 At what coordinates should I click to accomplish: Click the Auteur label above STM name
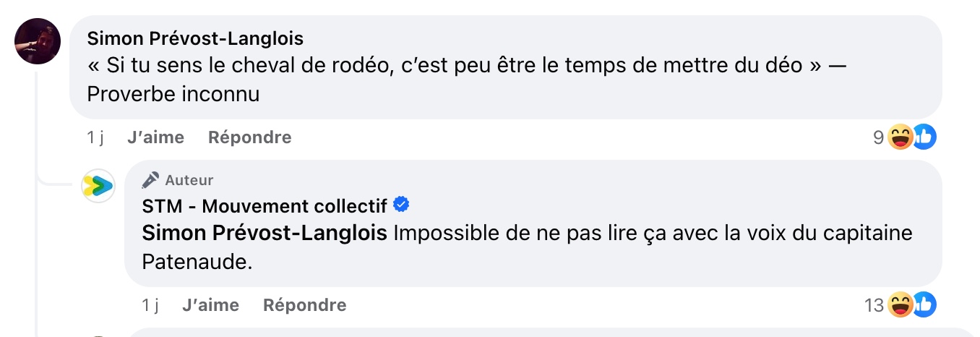coord(189,180)
